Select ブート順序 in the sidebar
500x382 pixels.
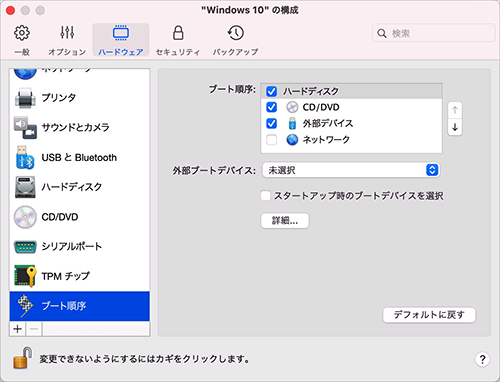80,306
